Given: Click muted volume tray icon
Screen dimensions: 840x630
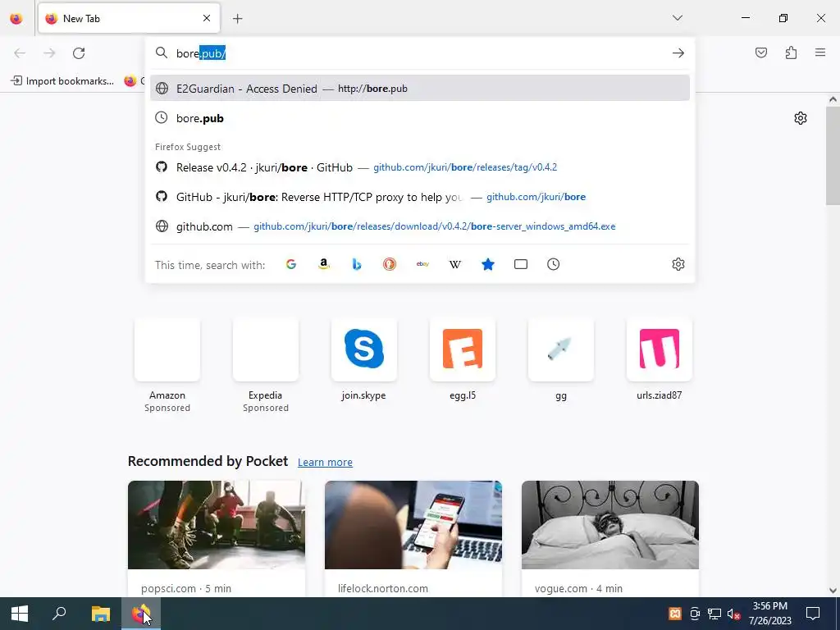Looking at the screenshot, I should point(734,614).
